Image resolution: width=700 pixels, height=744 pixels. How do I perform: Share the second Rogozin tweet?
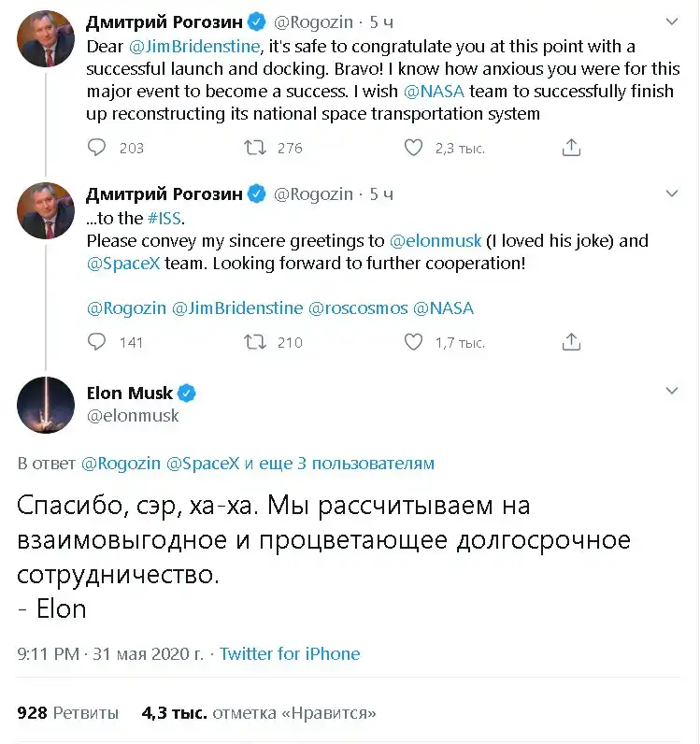[x=571, y=342]
